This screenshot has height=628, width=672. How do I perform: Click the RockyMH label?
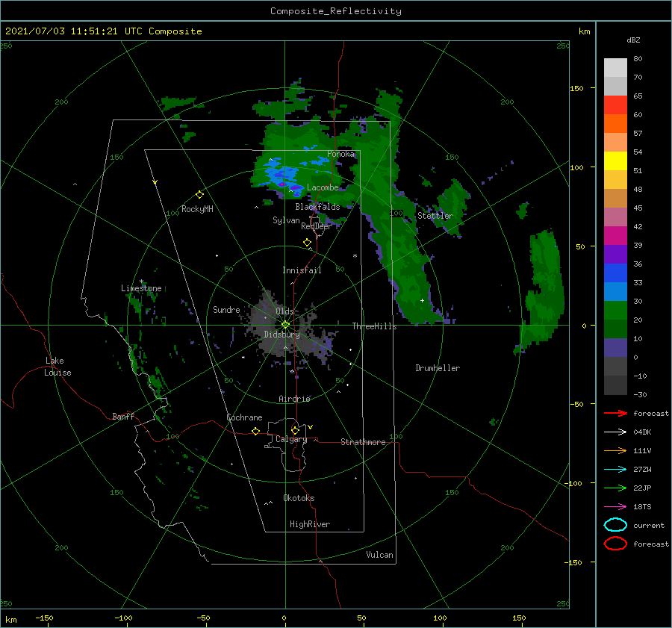pos(197,209)
